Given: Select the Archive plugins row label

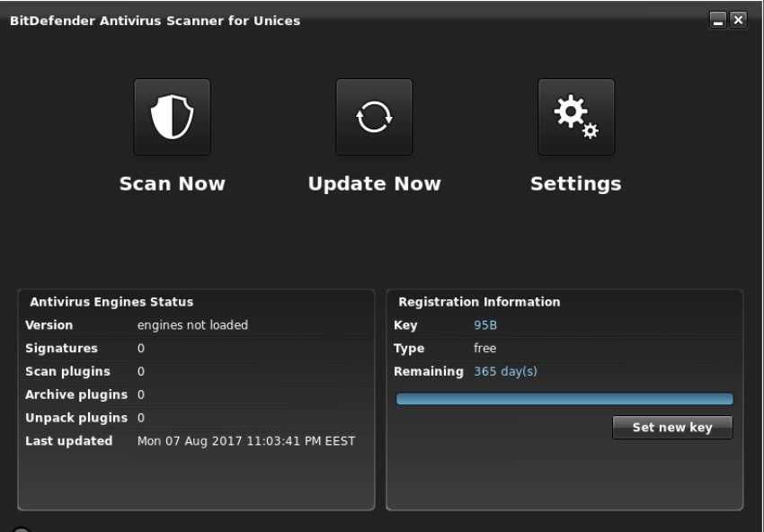Looking at the screenshot, I should click(x=76, y=395).
